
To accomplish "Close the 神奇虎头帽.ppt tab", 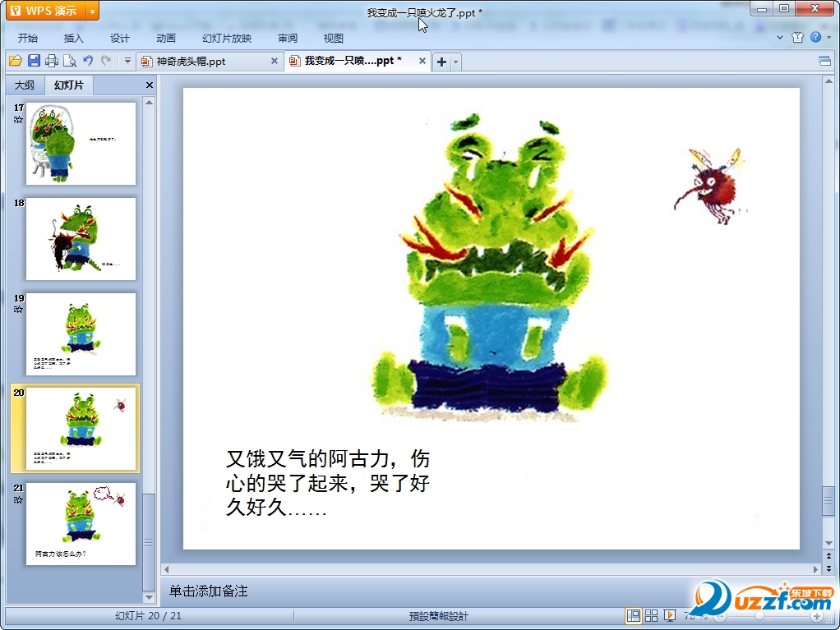I will coord(275,61).
